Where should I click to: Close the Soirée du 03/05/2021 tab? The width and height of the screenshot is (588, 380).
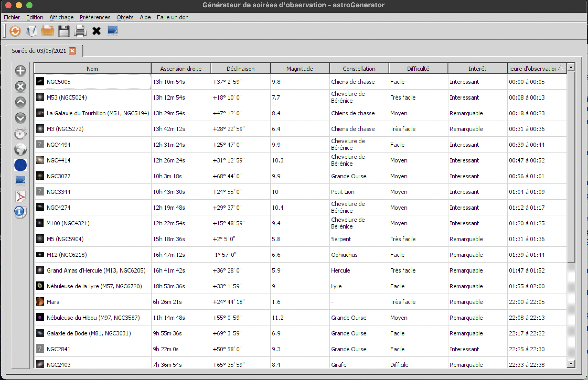tap(72, 51)
